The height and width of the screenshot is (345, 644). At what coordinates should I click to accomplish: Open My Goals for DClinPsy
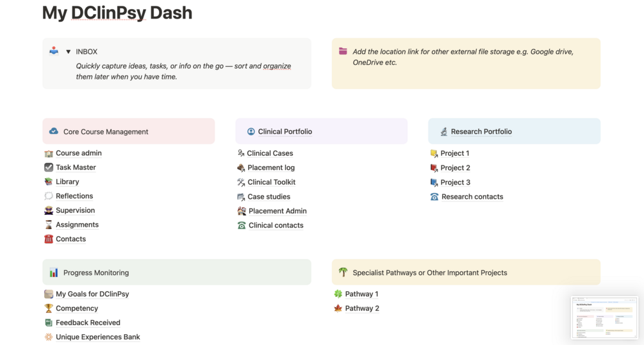click(92, 294)
